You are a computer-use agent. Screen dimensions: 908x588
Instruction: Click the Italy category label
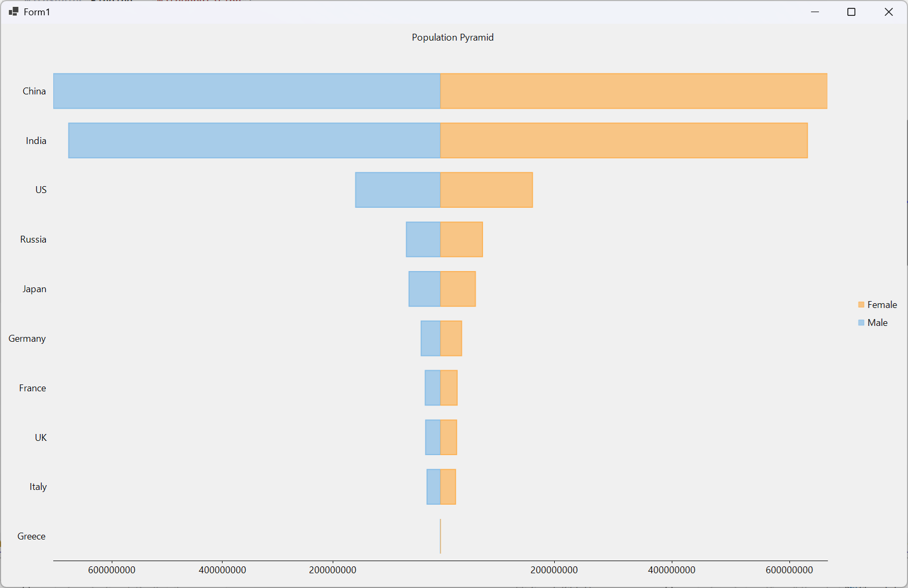[37, 486]
